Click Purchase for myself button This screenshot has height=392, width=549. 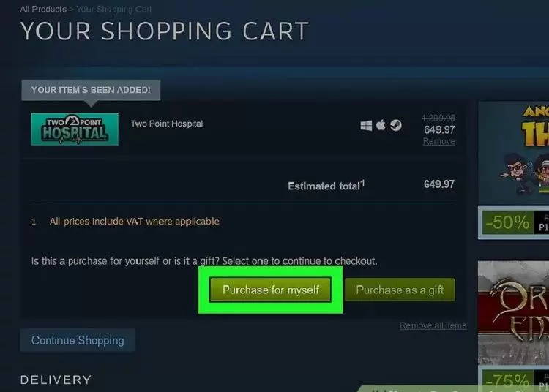(x=270, y=290)
